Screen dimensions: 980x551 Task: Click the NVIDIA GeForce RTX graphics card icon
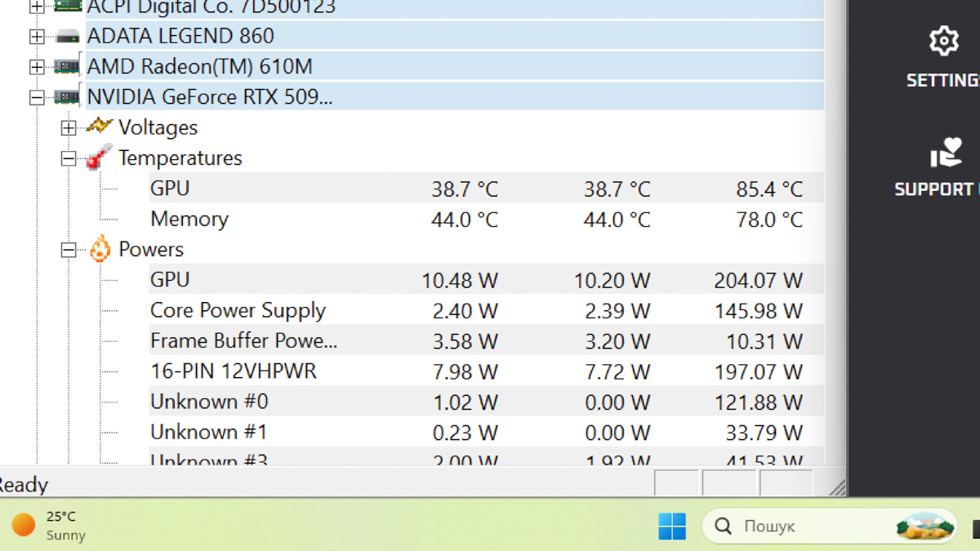coord(67,97)
